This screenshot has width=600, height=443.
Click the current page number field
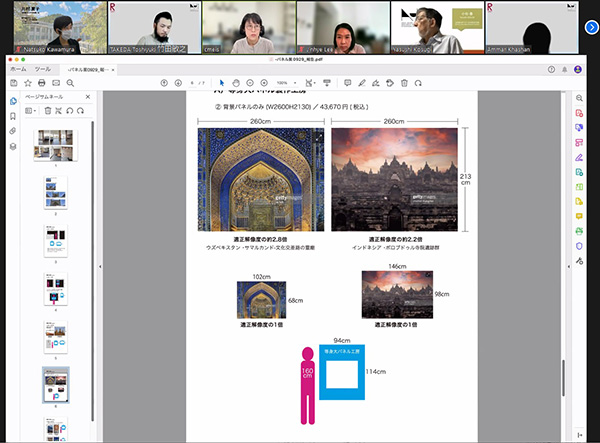(192, 83)
